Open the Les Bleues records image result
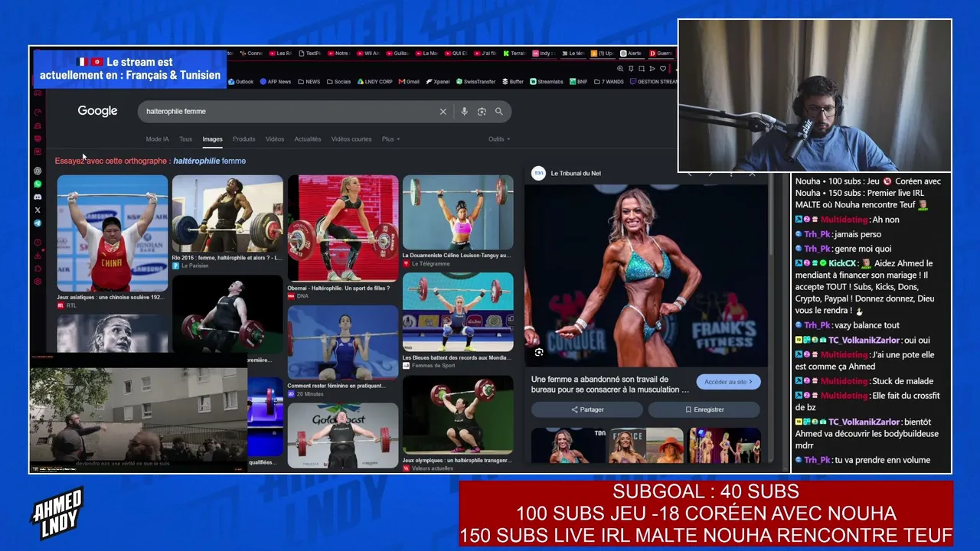 [458, 312]
